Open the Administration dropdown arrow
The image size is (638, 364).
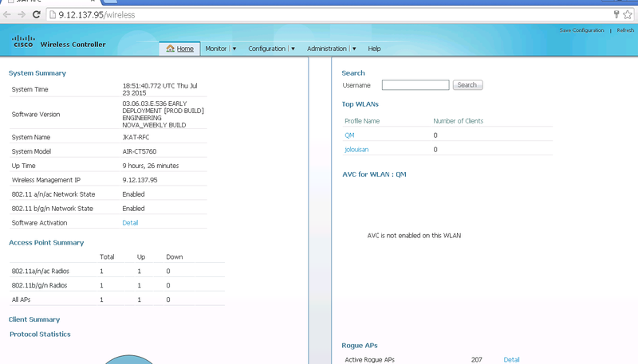point(353,49)
